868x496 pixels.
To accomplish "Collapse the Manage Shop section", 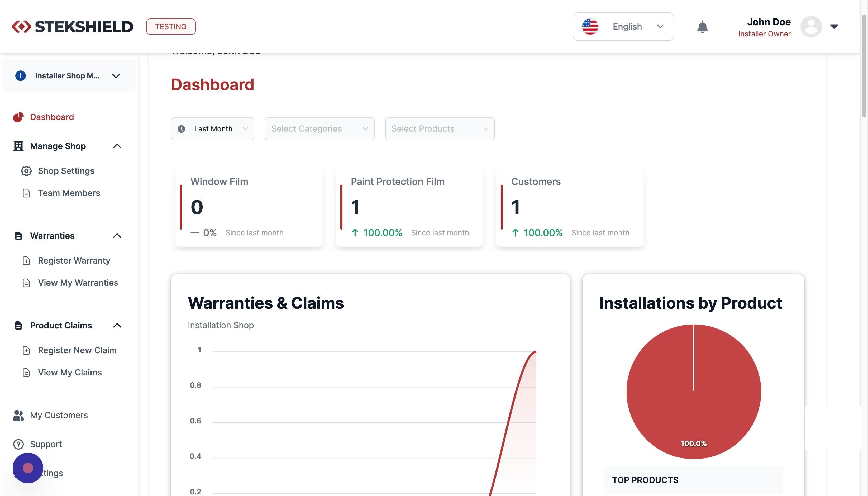I will click(x=117, y=146).
